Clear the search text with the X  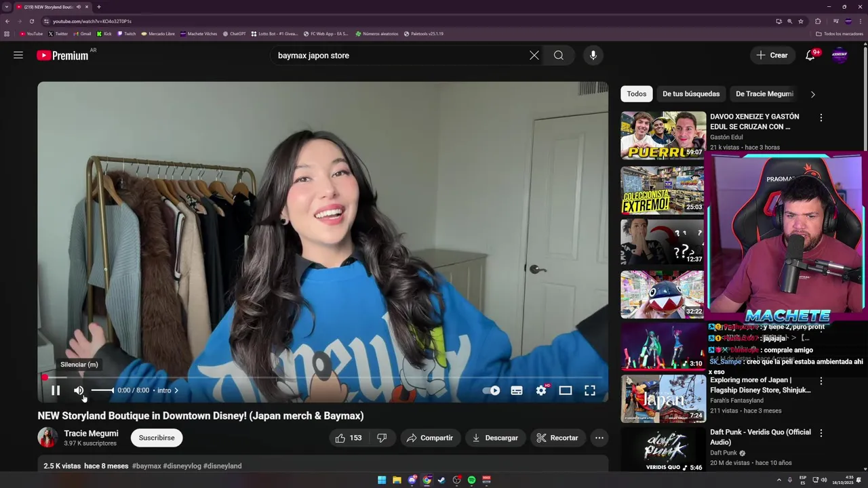click(x=534, y=56)
